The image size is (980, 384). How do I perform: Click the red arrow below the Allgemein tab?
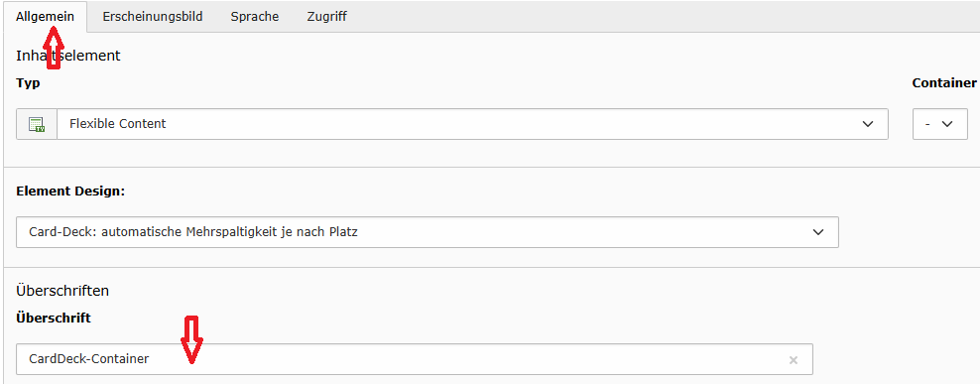click(x=54, y=47)
